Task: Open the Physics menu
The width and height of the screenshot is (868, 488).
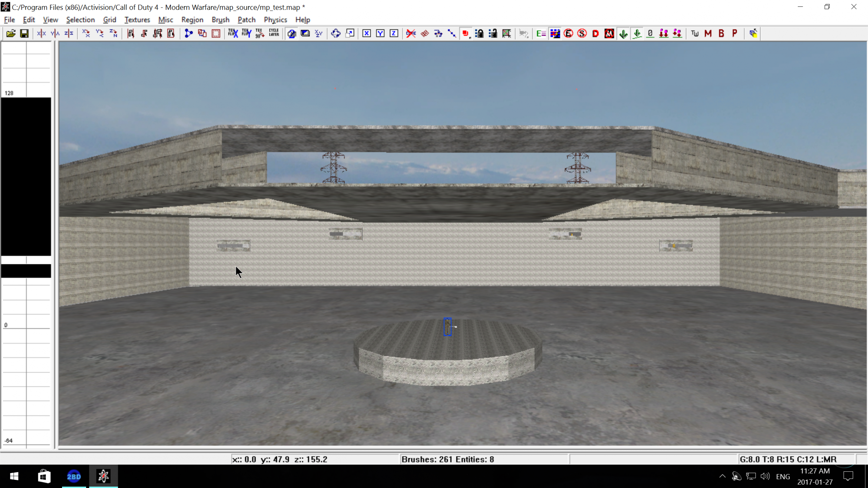Action: 276,19
